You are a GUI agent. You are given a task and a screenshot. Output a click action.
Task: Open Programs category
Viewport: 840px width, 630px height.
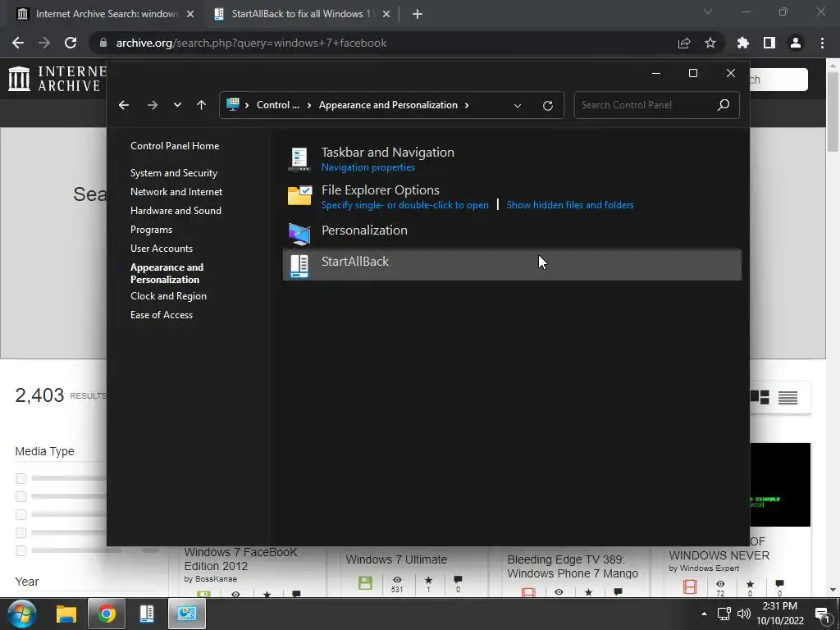coord(151,230)
